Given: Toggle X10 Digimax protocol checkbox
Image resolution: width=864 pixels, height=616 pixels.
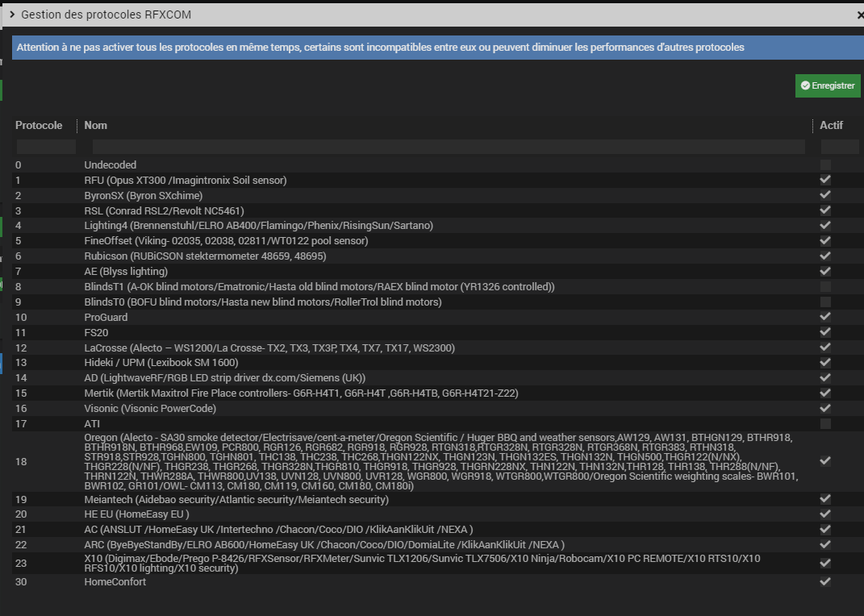Looking at the screenshot, I should tap(825, 563).
